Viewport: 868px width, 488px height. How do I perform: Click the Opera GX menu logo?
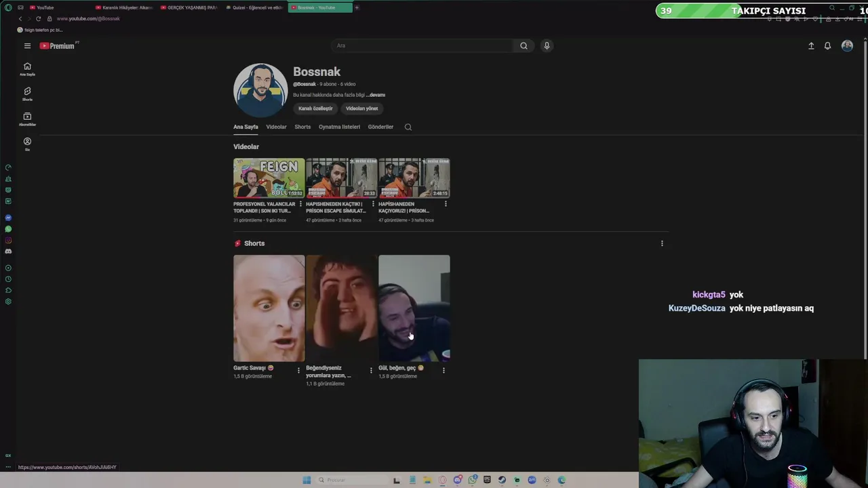(x=7, y=7)
